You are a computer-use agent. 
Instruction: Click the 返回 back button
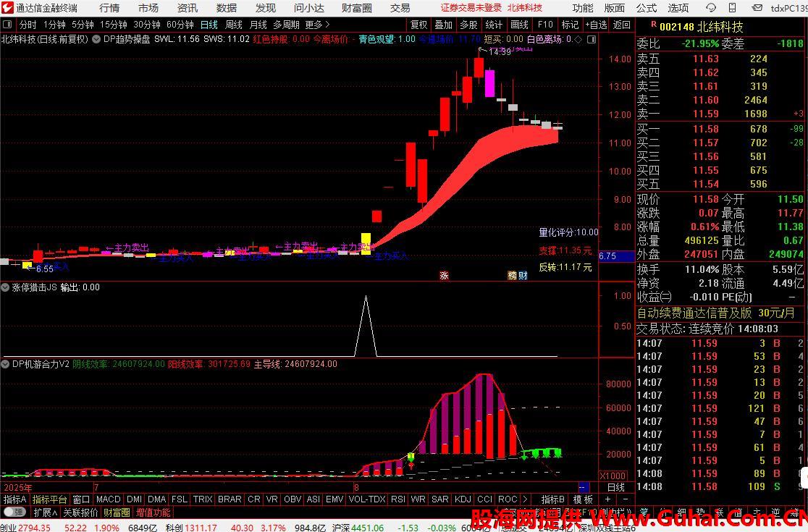[621, 25]
